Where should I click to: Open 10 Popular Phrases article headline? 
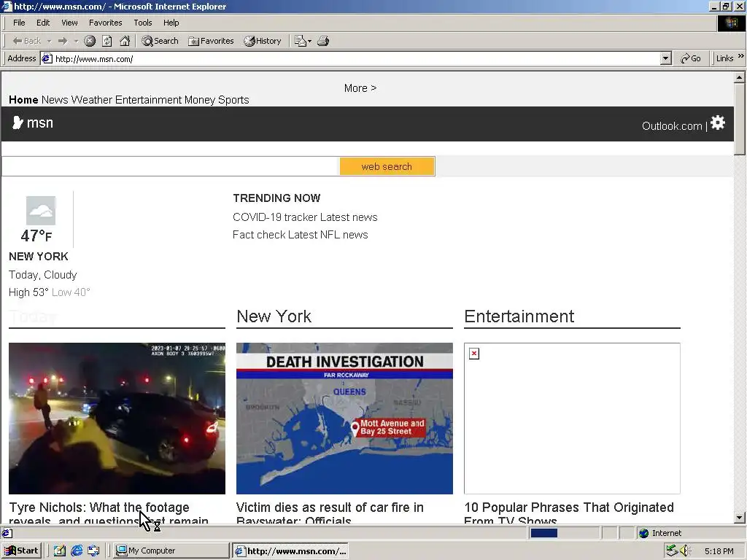coord(569,513)
